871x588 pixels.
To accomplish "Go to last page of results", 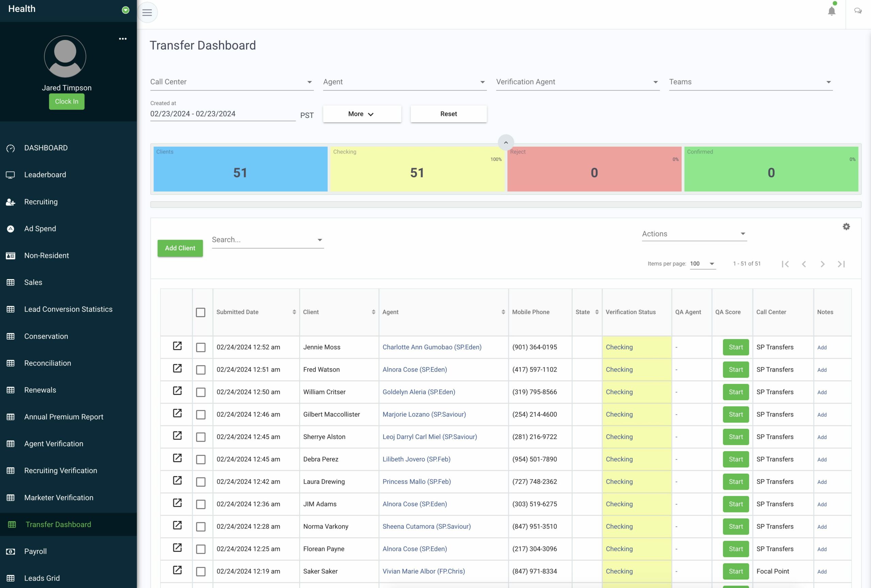I will 841,264.
